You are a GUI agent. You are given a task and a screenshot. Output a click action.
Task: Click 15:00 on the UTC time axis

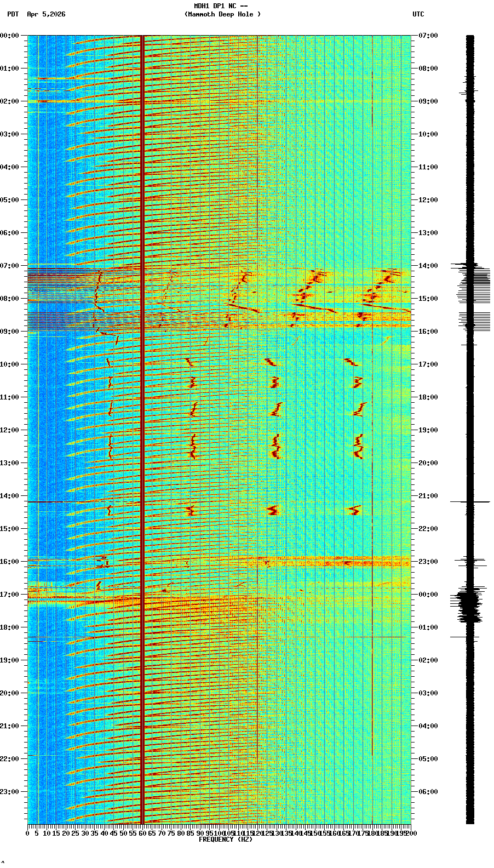click(428, 299)
